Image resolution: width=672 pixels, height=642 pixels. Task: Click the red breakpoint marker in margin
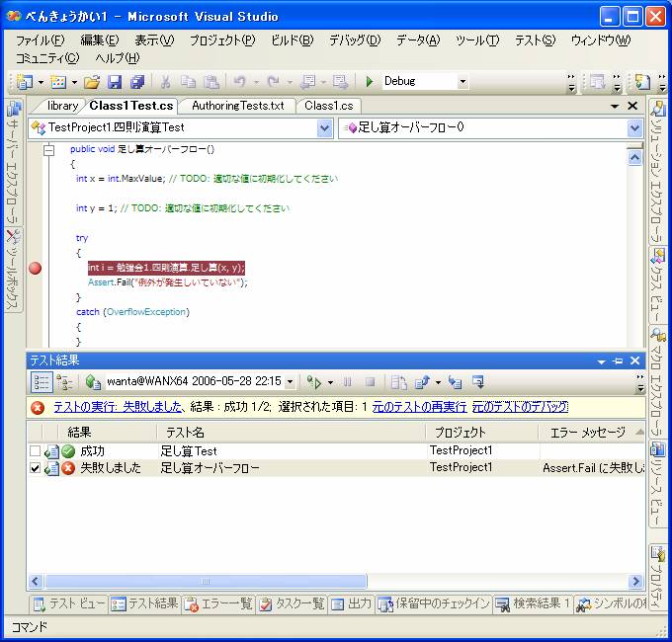[x=37, y=269]
